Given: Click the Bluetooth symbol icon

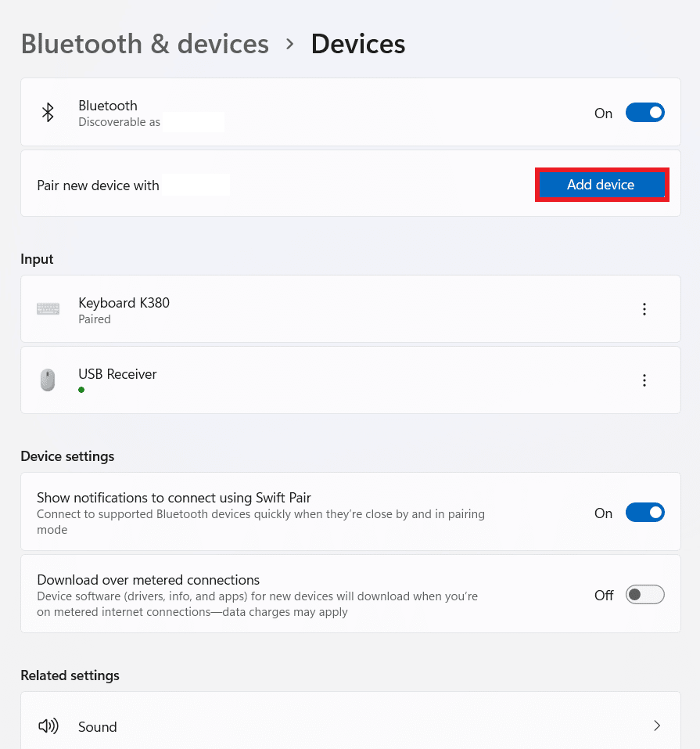Looking at the screenshot, I should 48,113.
